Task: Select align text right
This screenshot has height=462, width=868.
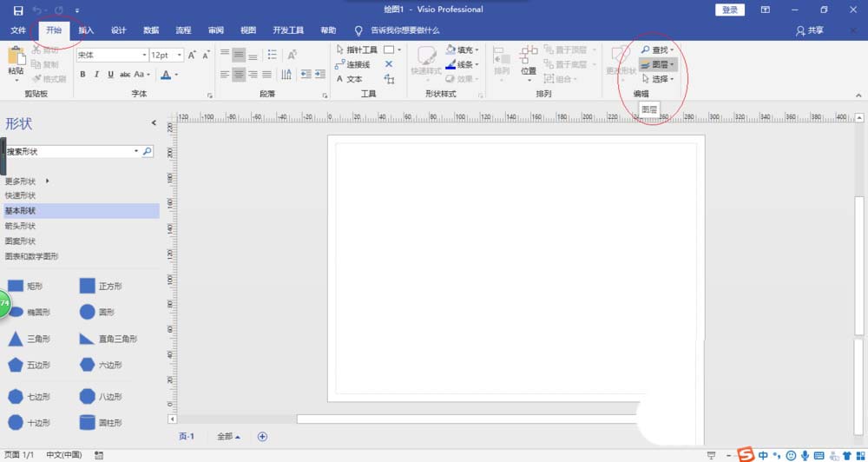Action: pyautogui.click(x=253, y=74)
